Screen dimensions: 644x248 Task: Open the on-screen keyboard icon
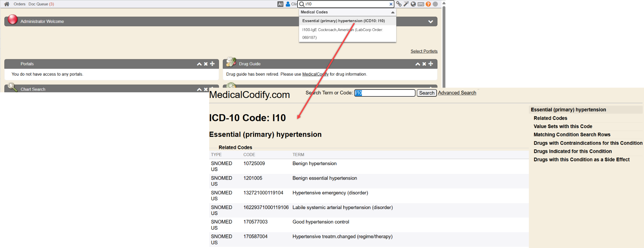(x=421, y=4)
